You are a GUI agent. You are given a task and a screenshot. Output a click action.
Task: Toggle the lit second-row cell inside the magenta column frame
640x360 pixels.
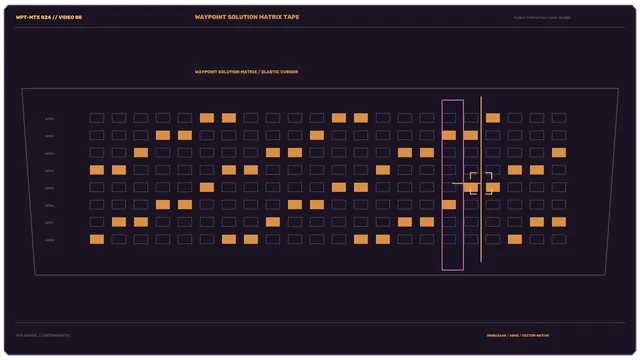point(449,135)
